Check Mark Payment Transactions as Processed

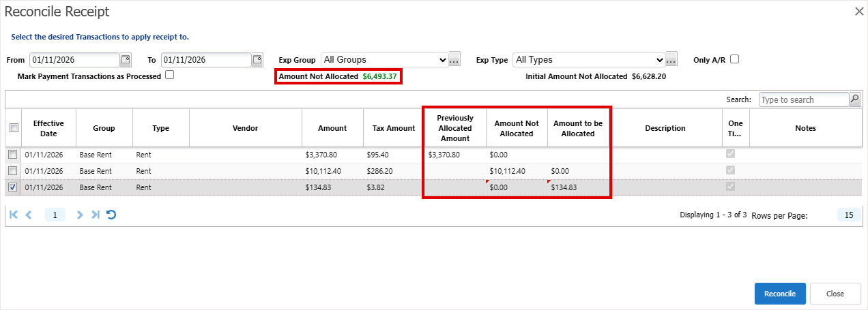(170, 76)
